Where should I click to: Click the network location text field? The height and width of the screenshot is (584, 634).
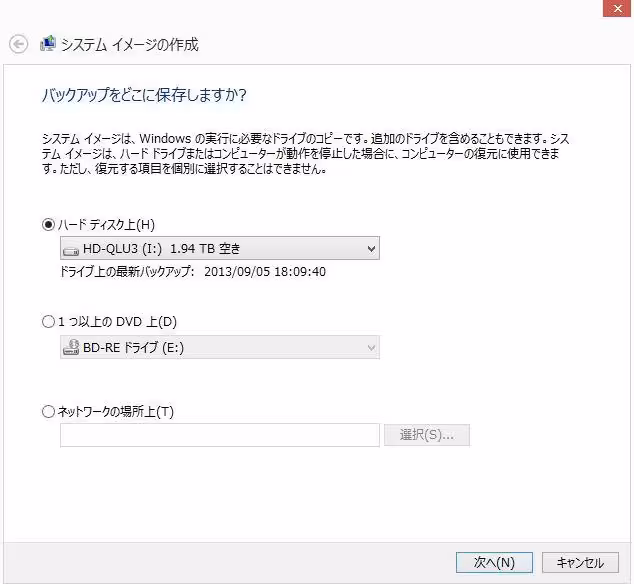pyautogui.click(x=219, y=435)
